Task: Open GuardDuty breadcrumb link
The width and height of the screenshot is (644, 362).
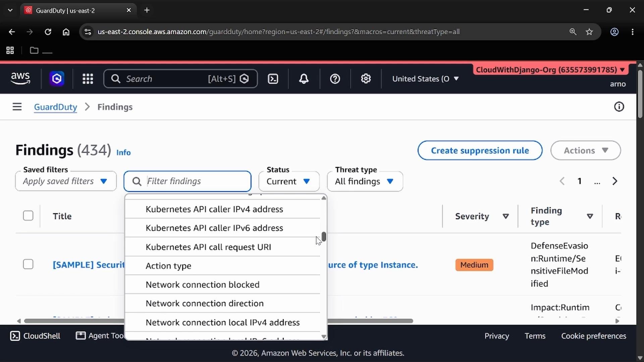Action: coord(55,107)
